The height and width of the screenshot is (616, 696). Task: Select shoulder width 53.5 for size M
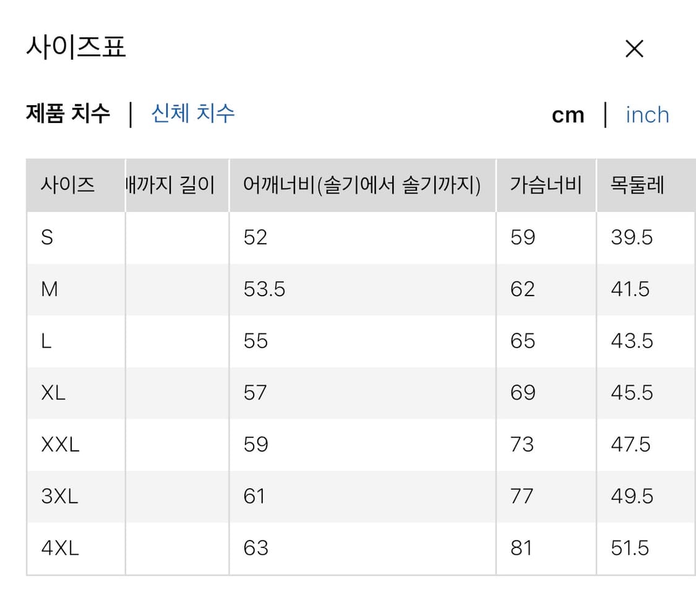point(264,288)
